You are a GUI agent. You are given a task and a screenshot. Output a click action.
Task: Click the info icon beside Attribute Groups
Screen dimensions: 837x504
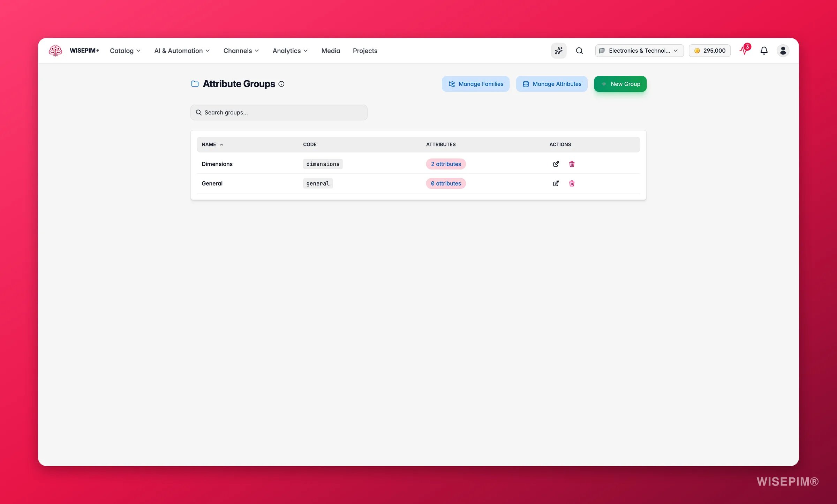point(281,84)
